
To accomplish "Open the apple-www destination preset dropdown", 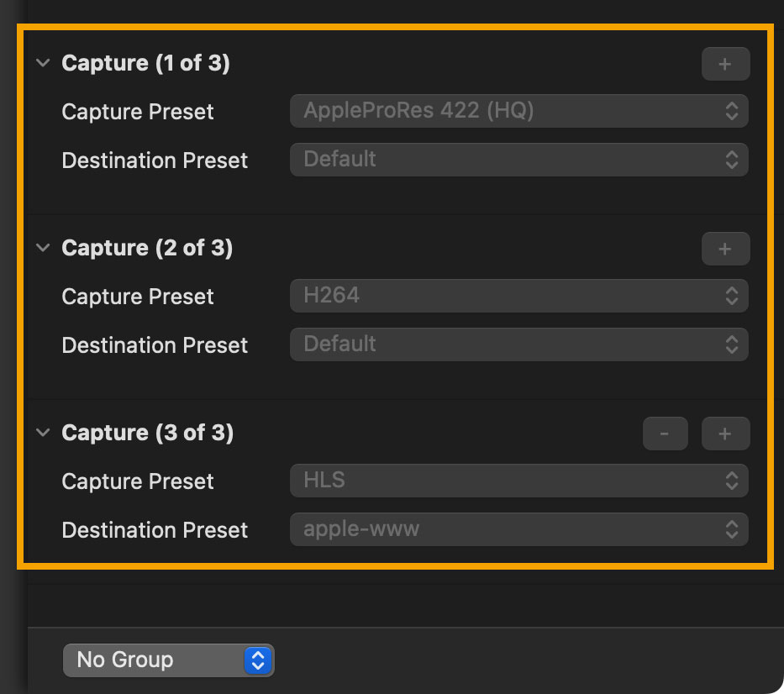I will point(518,529).
